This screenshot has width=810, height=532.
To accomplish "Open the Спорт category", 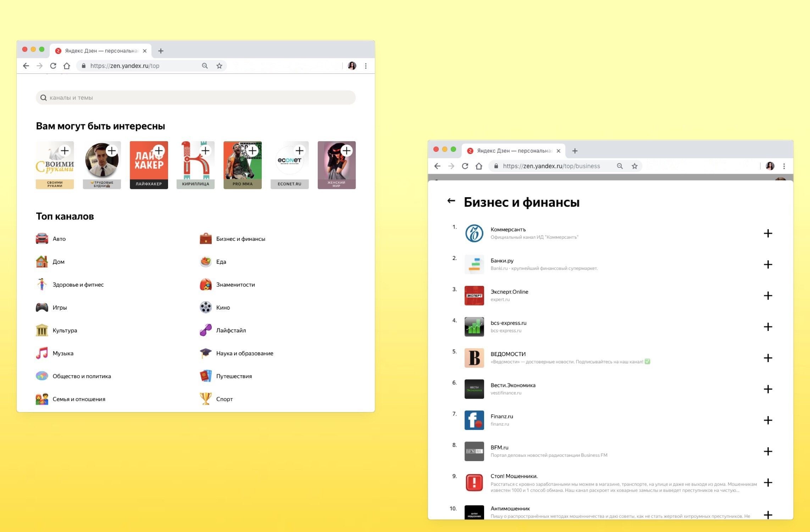I will tap(216, 399).
